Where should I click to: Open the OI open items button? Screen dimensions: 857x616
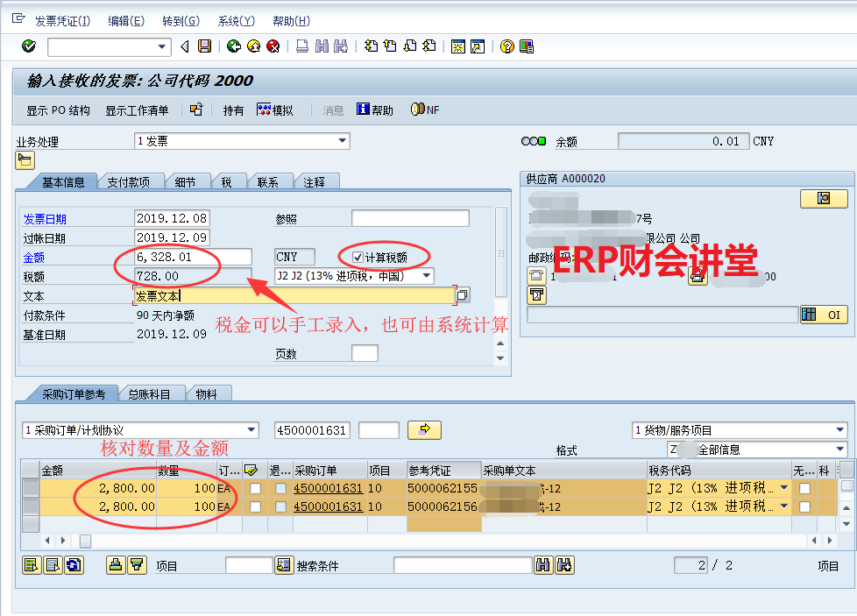[x=824, y=315]
